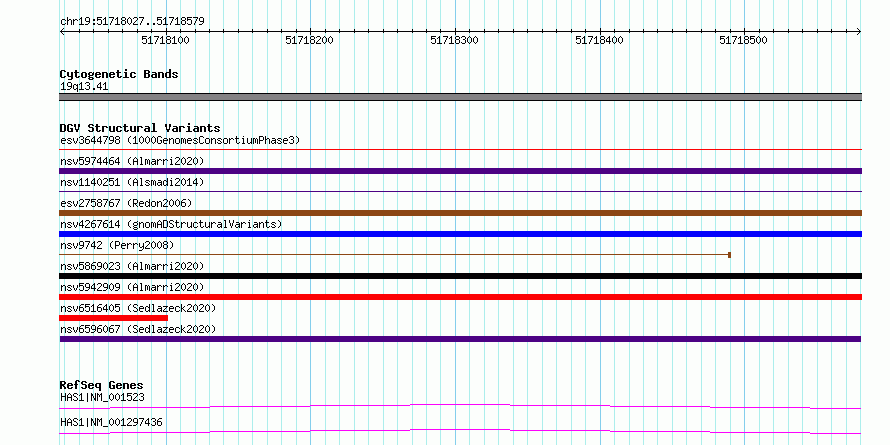The height and width of the screenshot is (445, 890).
Task: Select thin brown nsv9742 variant line
Action: [394, 255]
